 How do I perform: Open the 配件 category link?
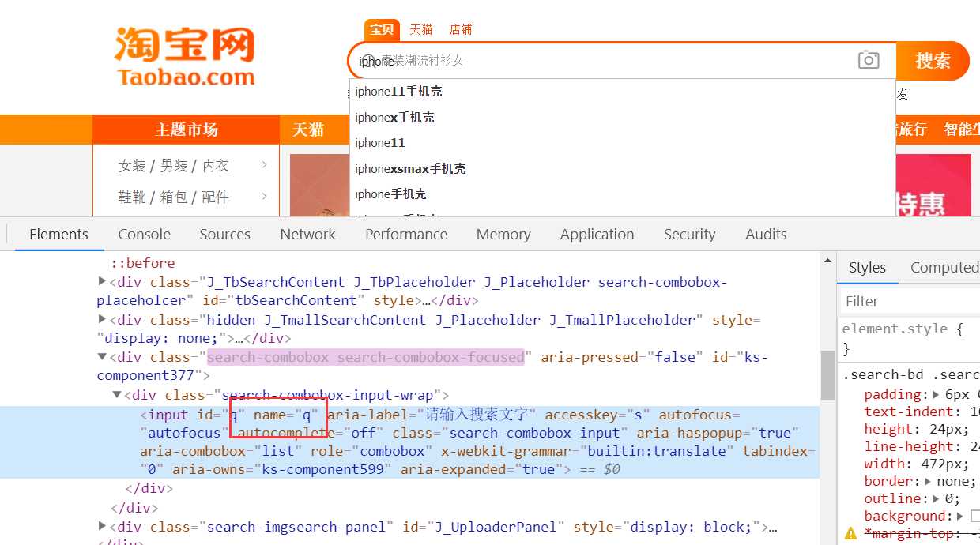(216, 197)
